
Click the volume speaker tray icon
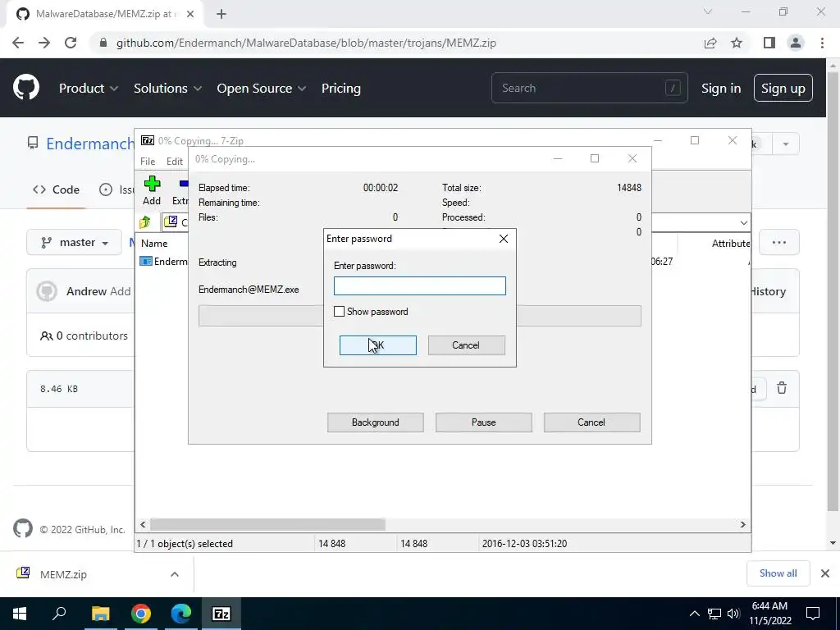coord(733,614)
